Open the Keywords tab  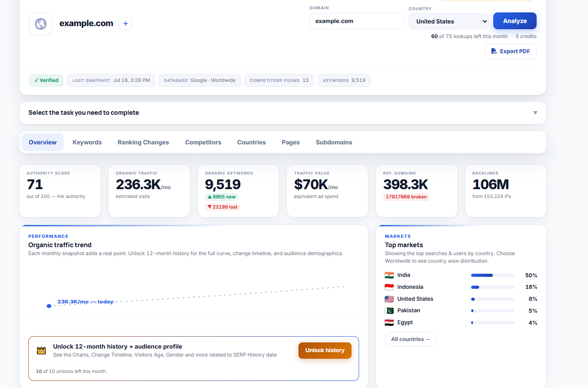pos(87,142)
